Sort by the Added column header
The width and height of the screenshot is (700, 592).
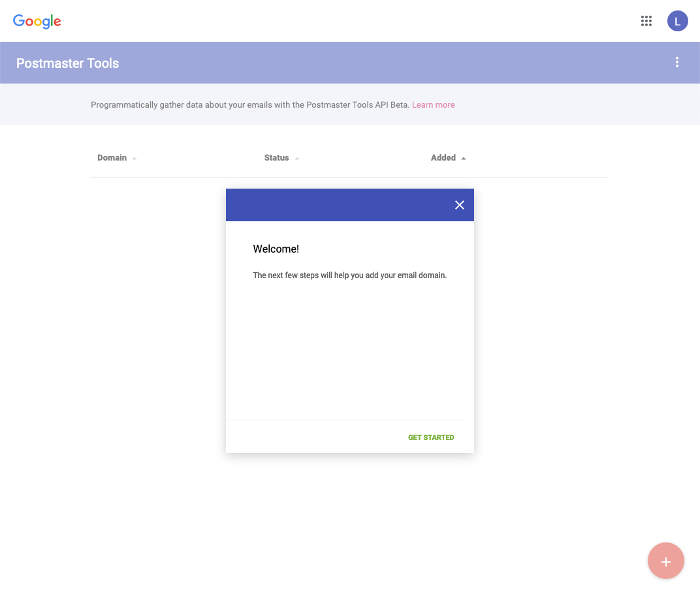pos(448,158)
